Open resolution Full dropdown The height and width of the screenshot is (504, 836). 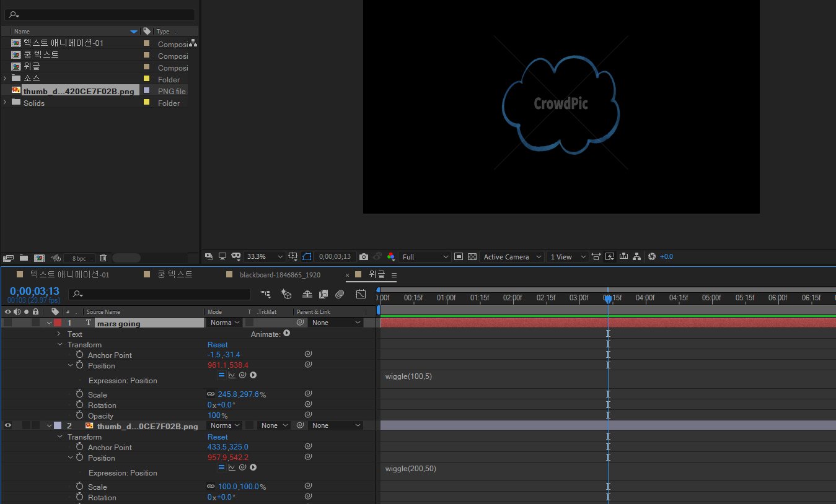tap(425, 256)
